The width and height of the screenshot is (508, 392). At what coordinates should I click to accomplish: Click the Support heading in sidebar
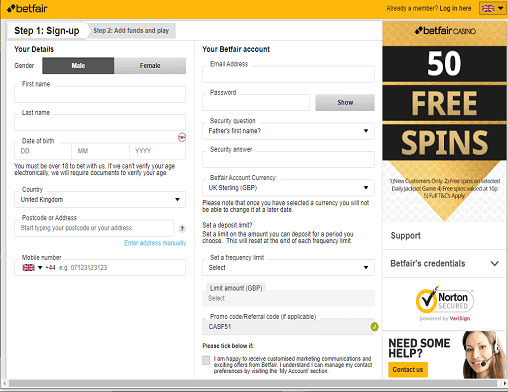406,236
